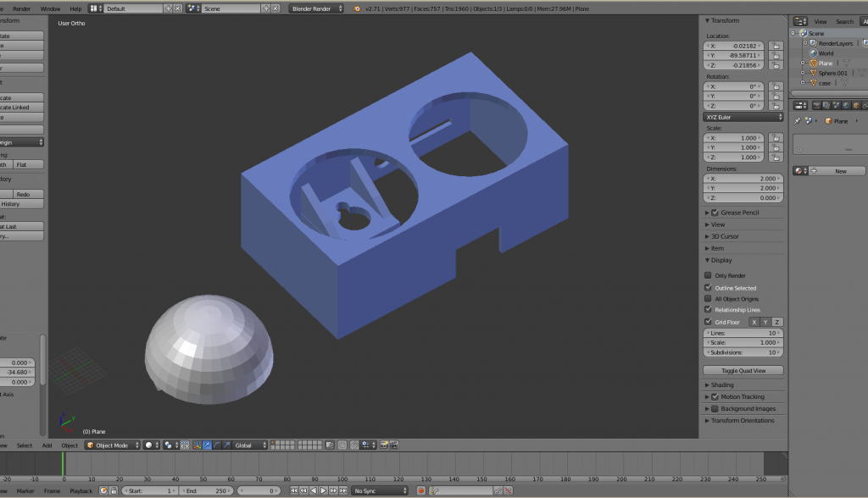Open the World properties tab icon
The image size is (868, 498).
click(x=846, y=105)
